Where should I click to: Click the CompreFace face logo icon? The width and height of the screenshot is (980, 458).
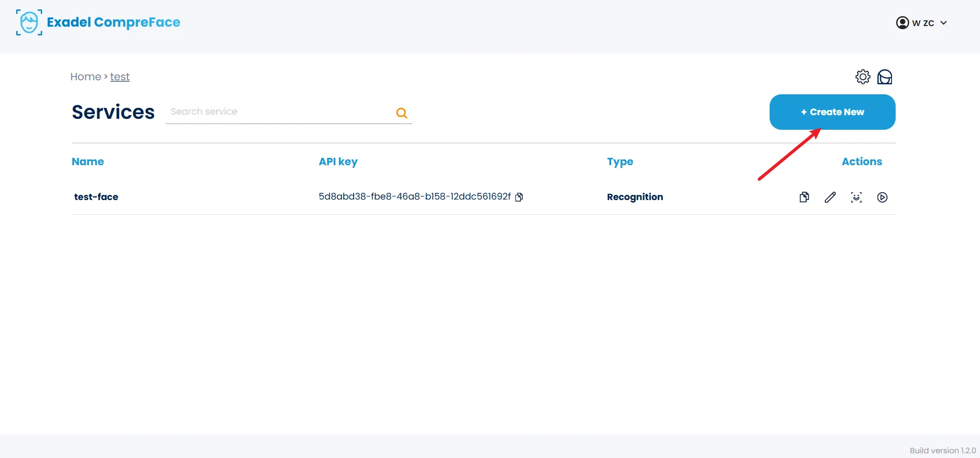point(29,22)
